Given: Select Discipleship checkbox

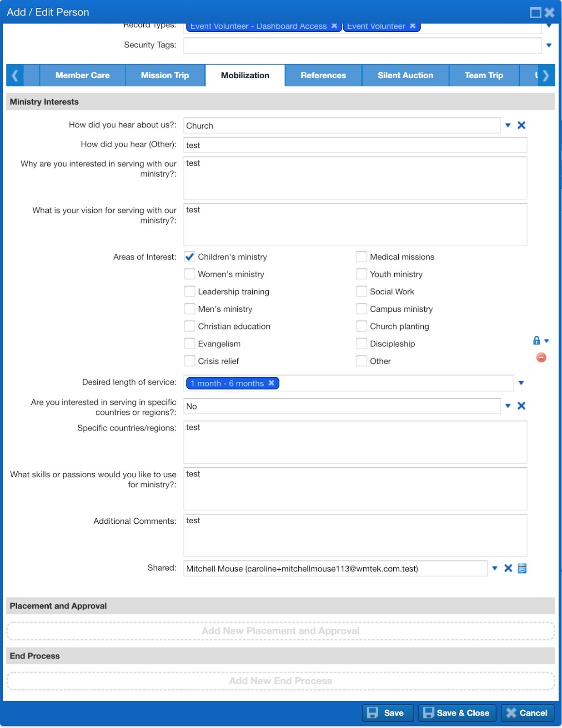Looking at the screenshot, I should pos(361,344).
